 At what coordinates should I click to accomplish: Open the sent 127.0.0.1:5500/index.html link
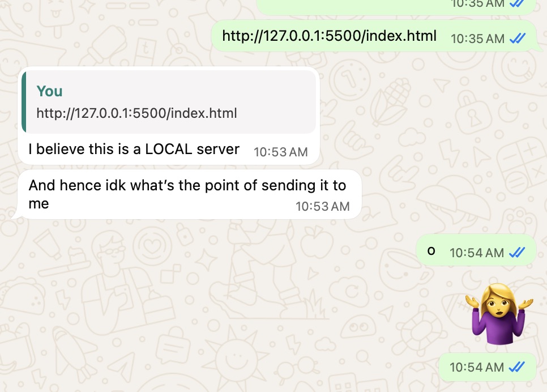tap(330, 36)
